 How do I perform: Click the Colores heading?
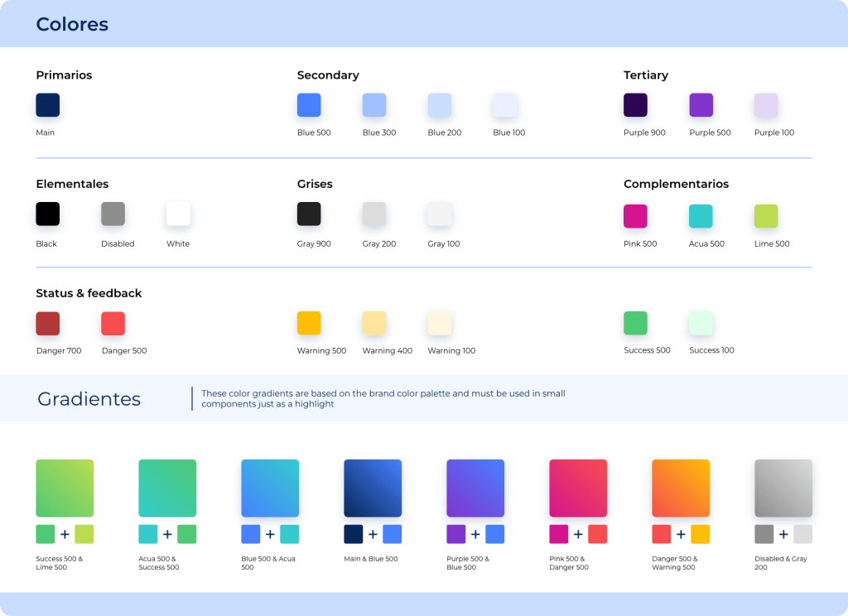72,24
